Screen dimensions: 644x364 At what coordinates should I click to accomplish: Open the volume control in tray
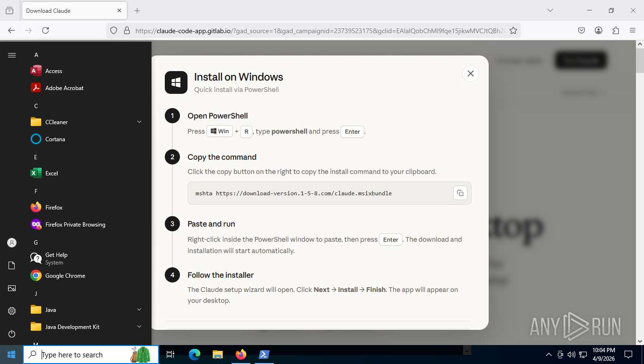pos(572,355)
